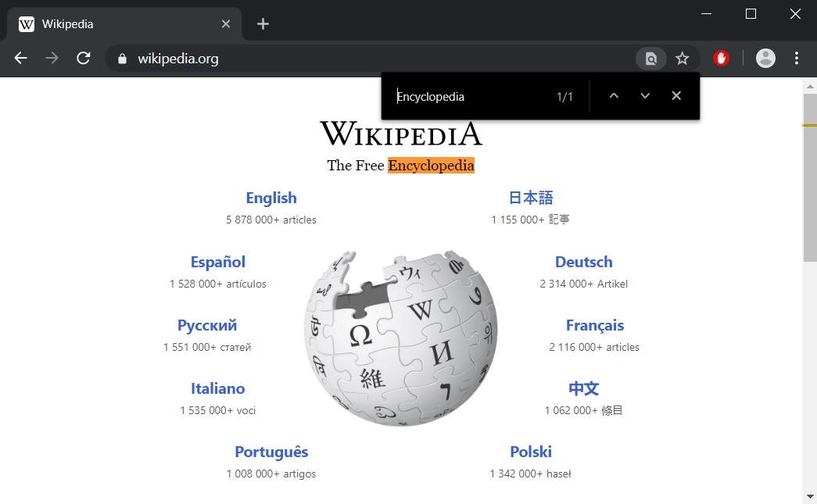
Task: Click the Wikipedia puzzle globe logo
Action: pos(401,338)
